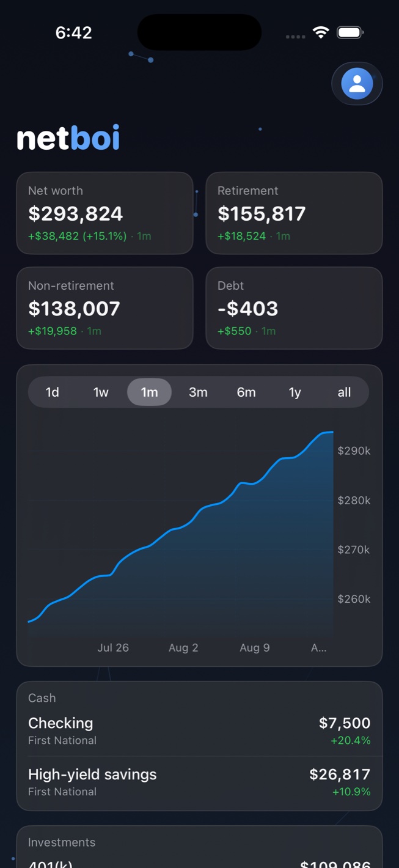
Task: Select the 1d time range
Action: [x=53, y=392]
